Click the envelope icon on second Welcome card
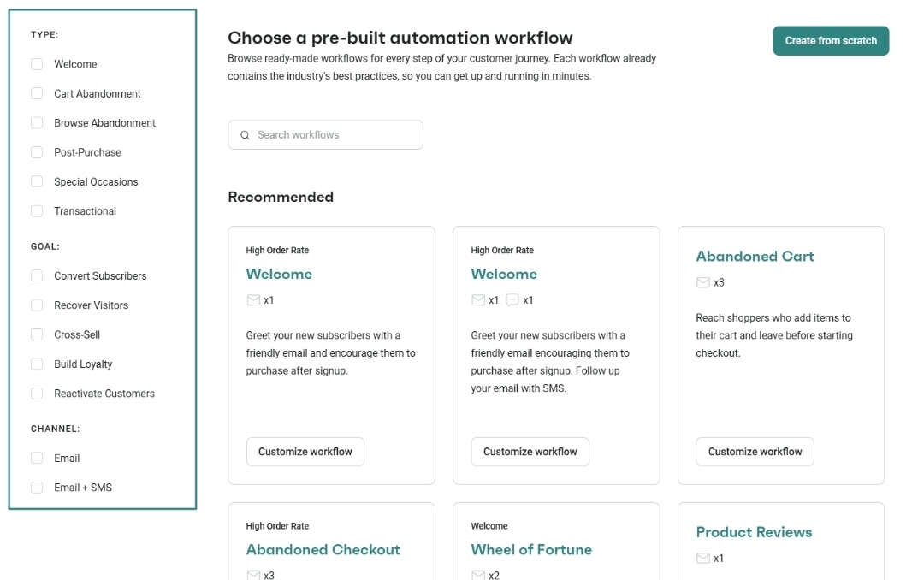 (x=478, y=300)
